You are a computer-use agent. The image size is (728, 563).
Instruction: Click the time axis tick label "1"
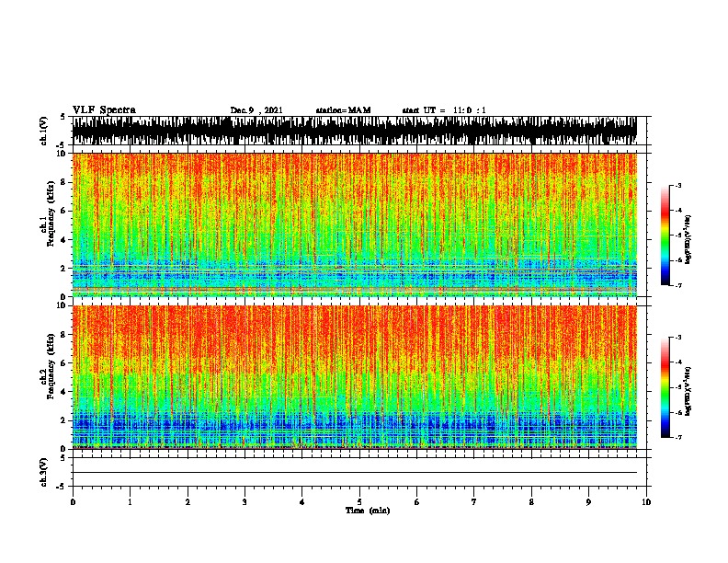130,502
